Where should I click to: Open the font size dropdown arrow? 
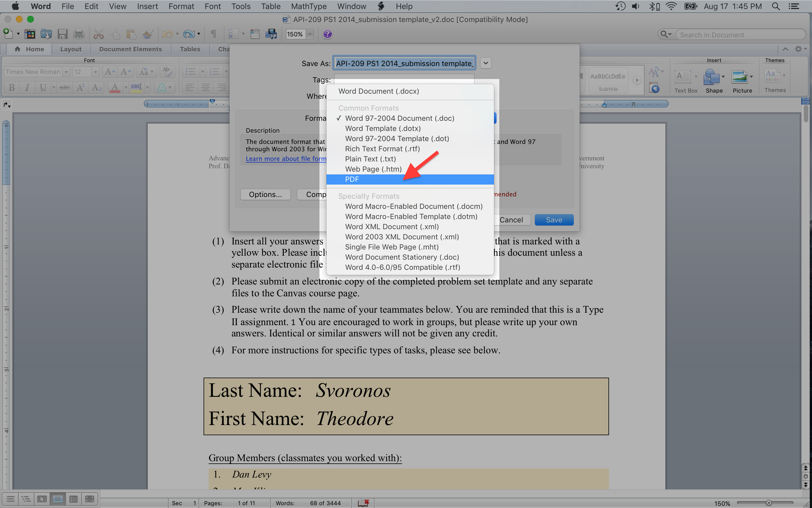[95, 72]
